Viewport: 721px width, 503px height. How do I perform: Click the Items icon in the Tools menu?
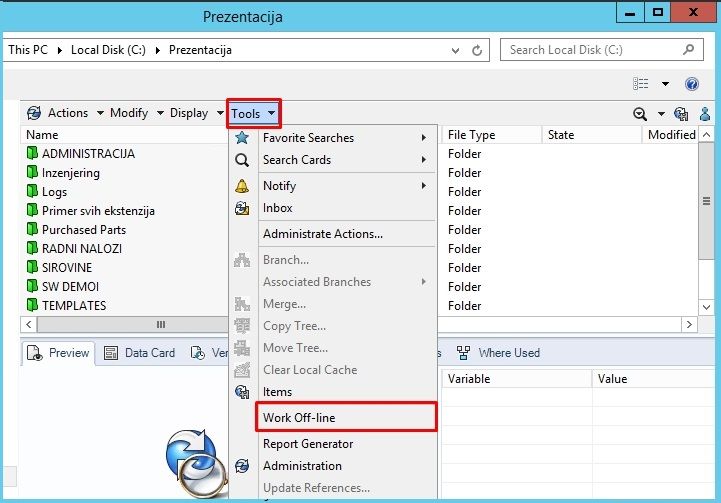click(x=241, y=392)
